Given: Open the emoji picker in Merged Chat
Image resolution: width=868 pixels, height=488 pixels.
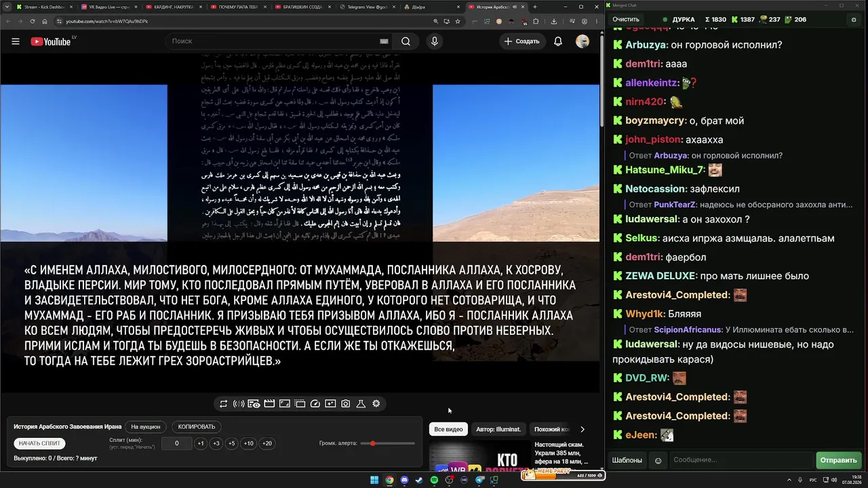Looking at the screenshot, I should click(x=658, y=460).
